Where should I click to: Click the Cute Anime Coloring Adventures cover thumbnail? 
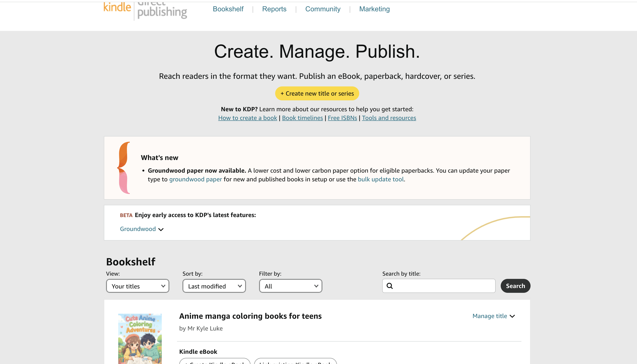[140, 339]
